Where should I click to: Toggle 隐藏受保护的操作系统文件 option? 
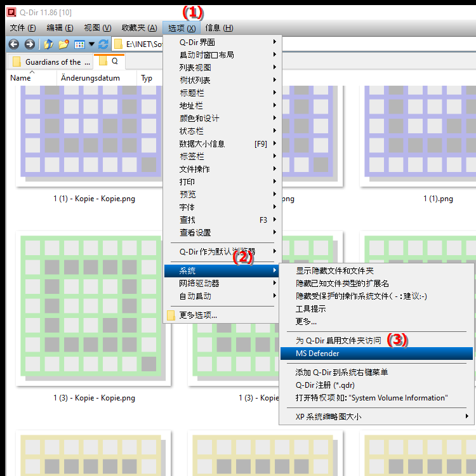click(376, 296)
